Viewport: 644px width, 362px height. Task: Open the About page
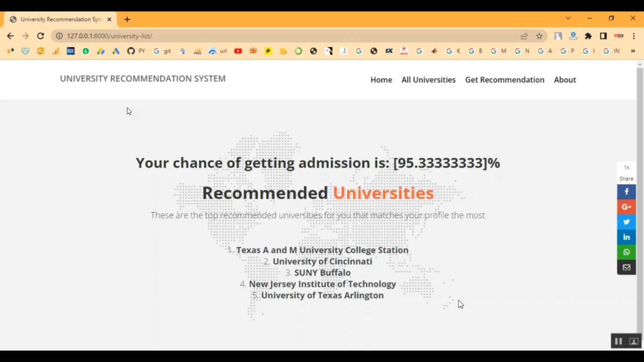(x=565, y=80)
